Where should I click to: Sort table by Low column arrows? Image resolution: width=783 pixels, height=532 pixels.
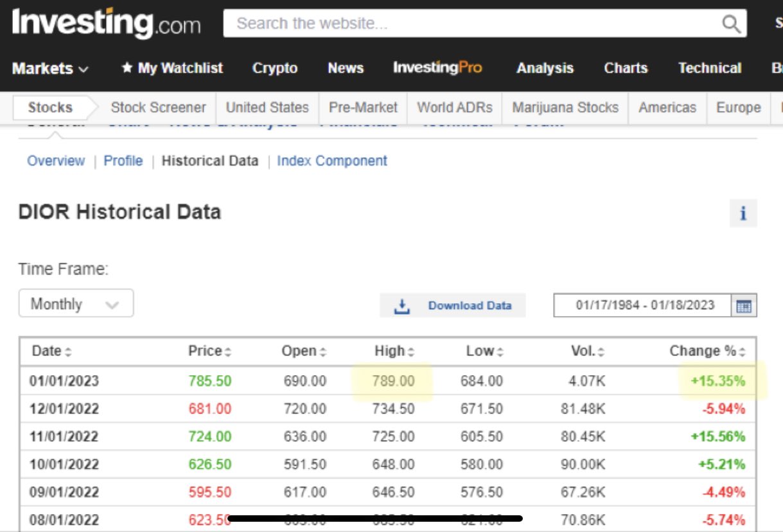[x=500, y=352]
